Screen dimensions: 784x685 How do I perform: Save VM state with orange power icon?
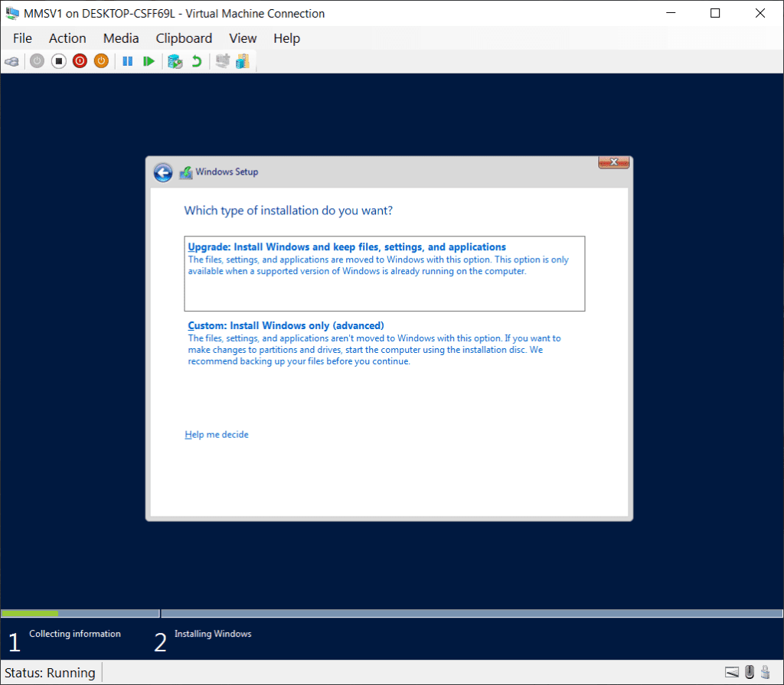pyautogui.click(x=102, y=61)
